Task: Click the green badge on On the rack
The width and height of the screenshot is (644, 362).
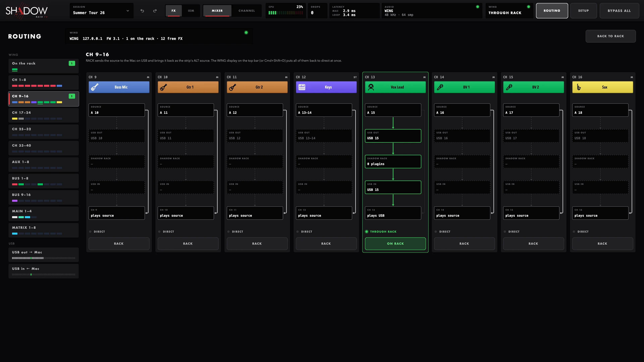Action: click(72, 64)
